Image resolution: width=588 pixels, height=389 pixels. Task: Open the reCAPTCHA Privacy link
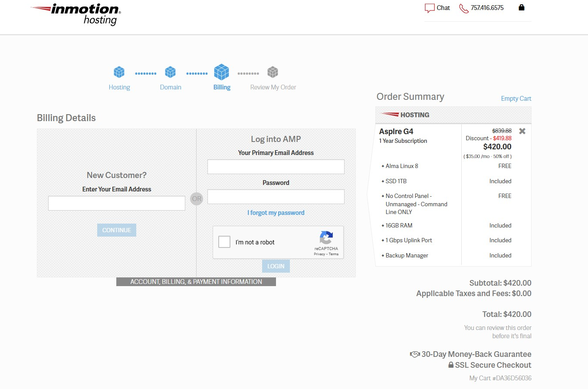point(319,254)
